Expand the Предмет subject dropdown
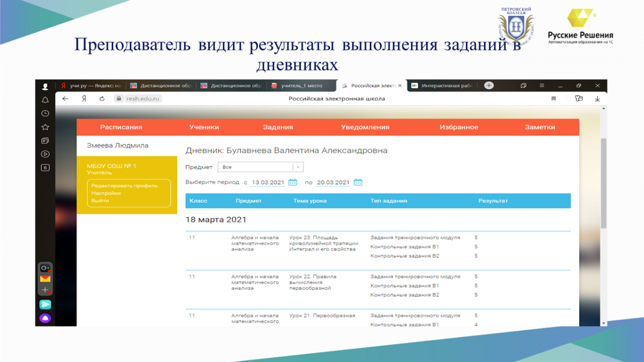This screenshot has height=362, width=644. pos(298,167)
